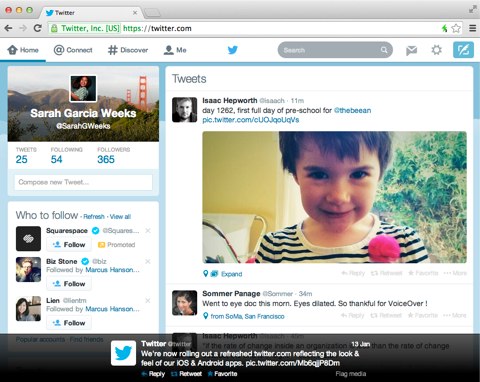Viewport: 480px width, 382px height.
Task: Favorite the Twitter overlay tweet
Action: pos(222,374)
